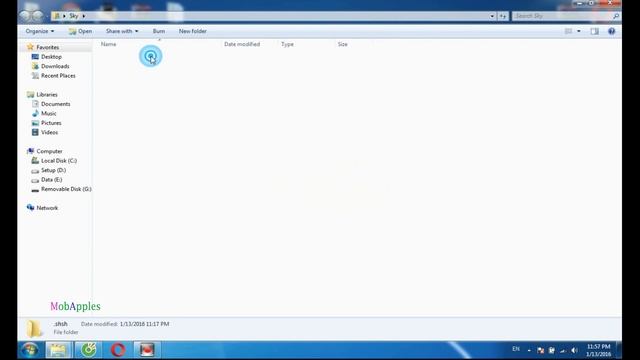Image resolution: width=640 pixels, height=360 pixels.
Task: Open Local Disk (C:)
Action: 59,161
